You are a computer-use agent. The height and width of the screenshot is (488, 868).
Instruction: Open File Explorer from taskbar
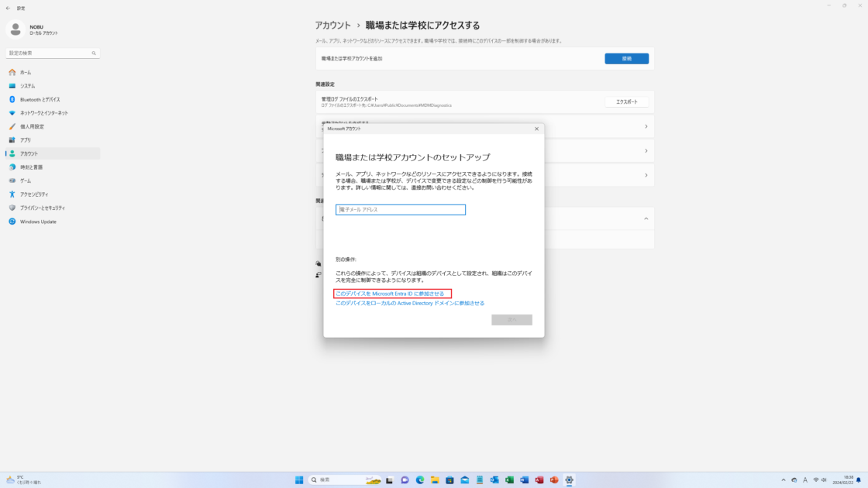(x=435, y=479)
